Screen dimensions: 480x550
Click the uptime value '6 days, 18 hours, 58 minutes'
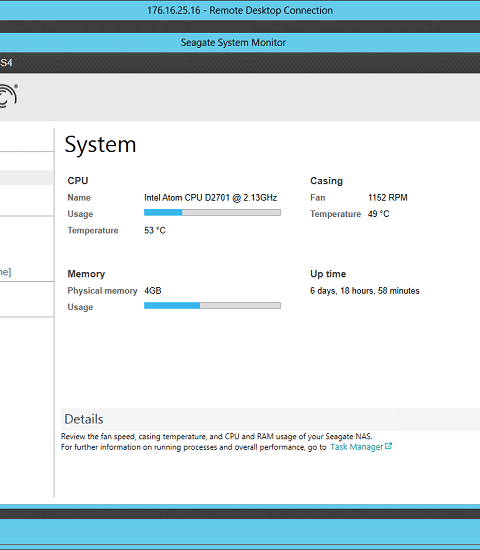pos(365,291)
